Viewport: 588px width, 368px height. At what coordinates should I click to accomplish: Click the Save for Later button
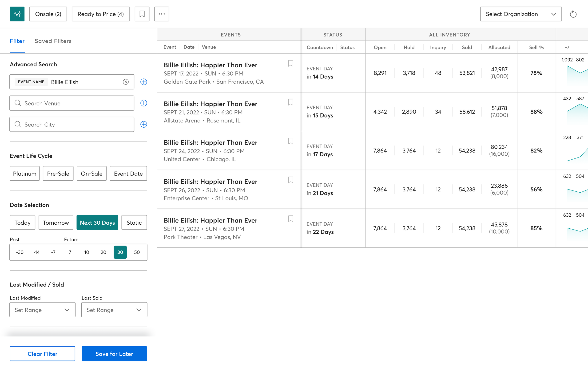pyautogui.click(x=114, y=354)
